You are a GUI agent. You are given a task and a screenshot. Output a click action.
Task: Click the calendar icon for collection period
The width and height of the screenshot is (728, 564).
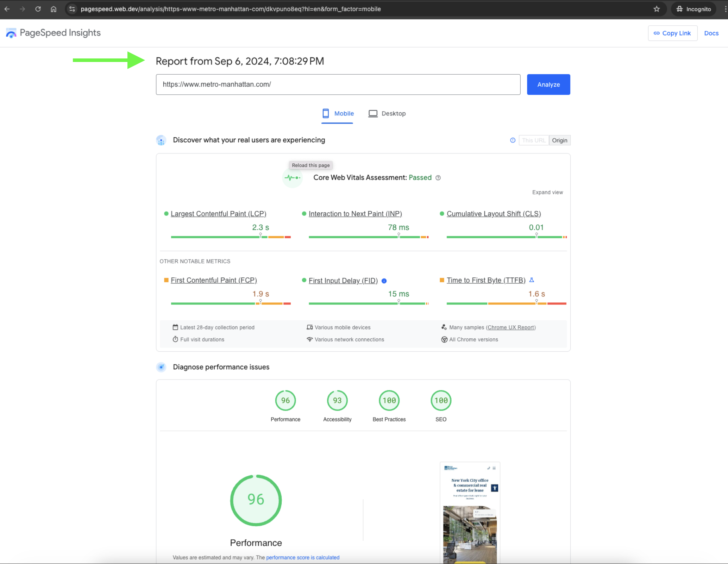[x=175, y=327]
